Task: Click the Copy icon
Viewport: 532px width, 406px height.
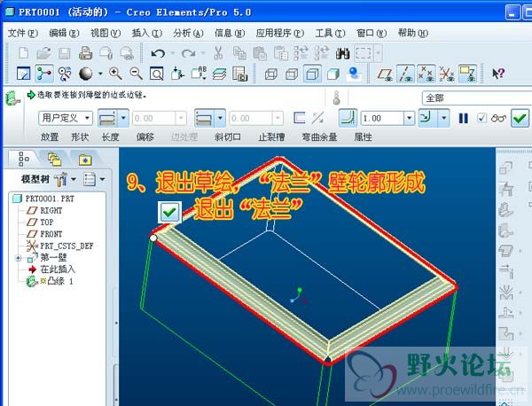Action: pos(239,53)
